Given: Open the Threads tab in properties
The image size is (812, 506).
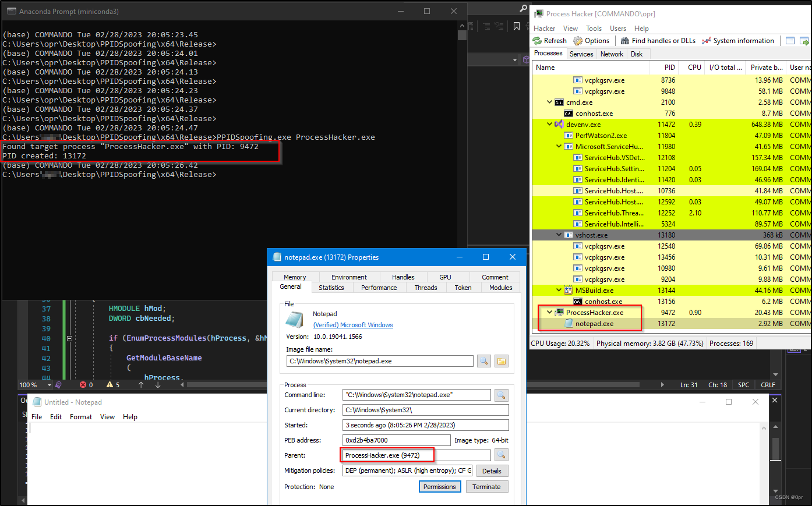Looking at the screenshot, I should 426,288.
